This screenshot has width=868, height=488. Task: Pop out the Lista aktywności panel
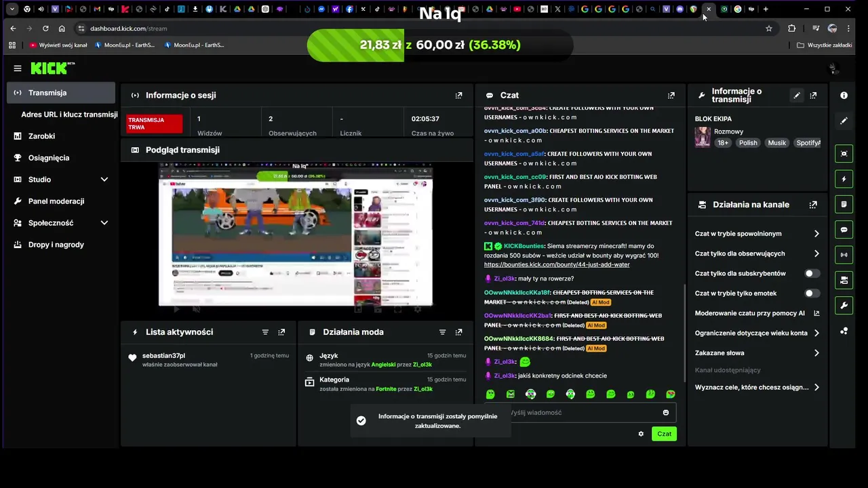pos(281,332)
